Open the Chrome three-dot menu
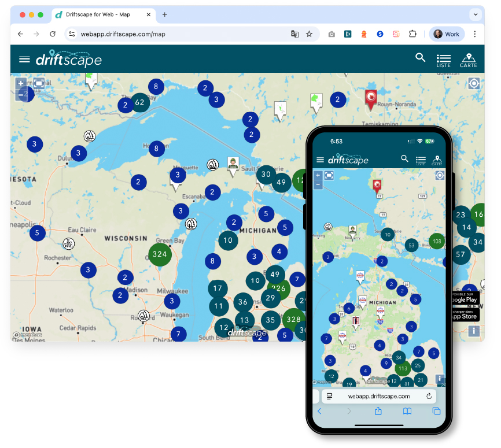 474,34
